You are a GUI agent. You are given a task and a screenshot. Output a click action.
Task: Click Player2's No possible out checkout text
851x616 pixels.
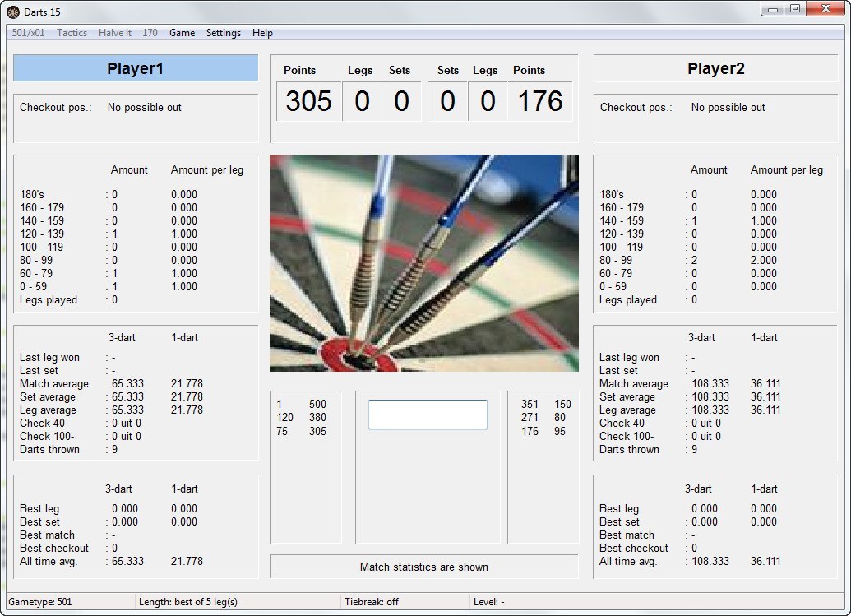coord(727,107)
